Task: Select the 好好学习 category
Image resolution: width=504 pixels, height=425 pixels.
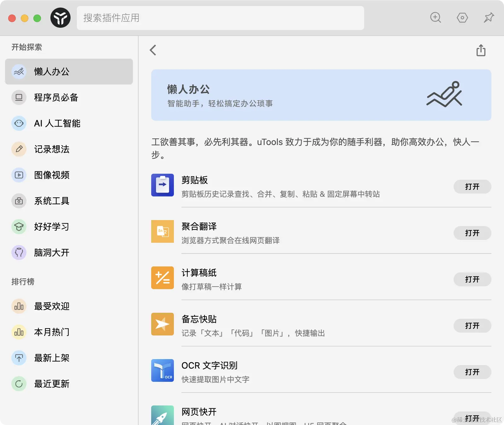Action: point(69,227)
